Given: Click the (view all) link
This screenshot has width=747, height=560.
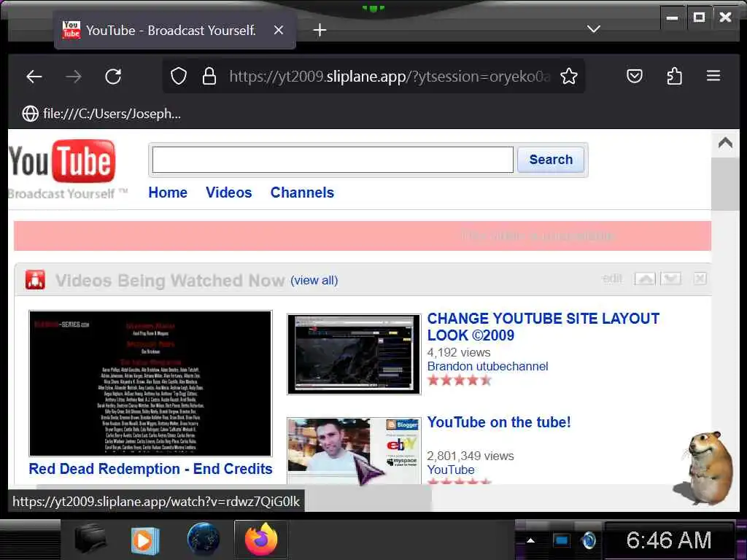Looking at the screenshot, I should coord(314,281).
